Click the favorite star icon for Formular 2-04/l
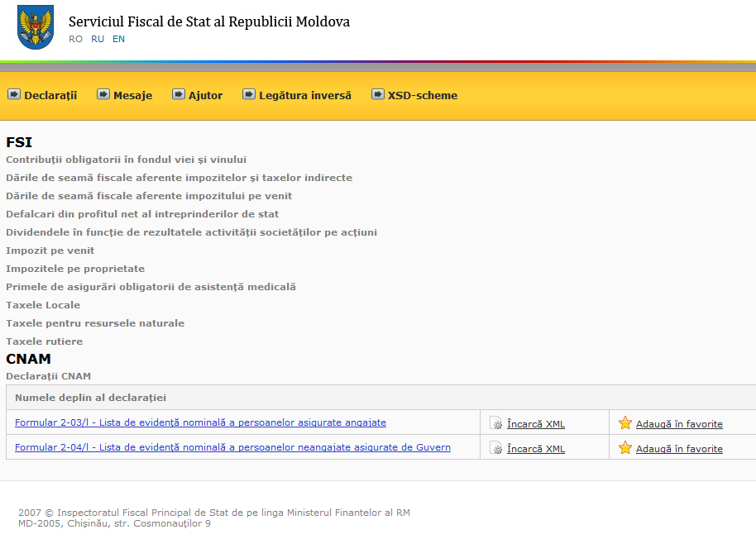The height and width of the screenshot is (544, 756). 625,448
